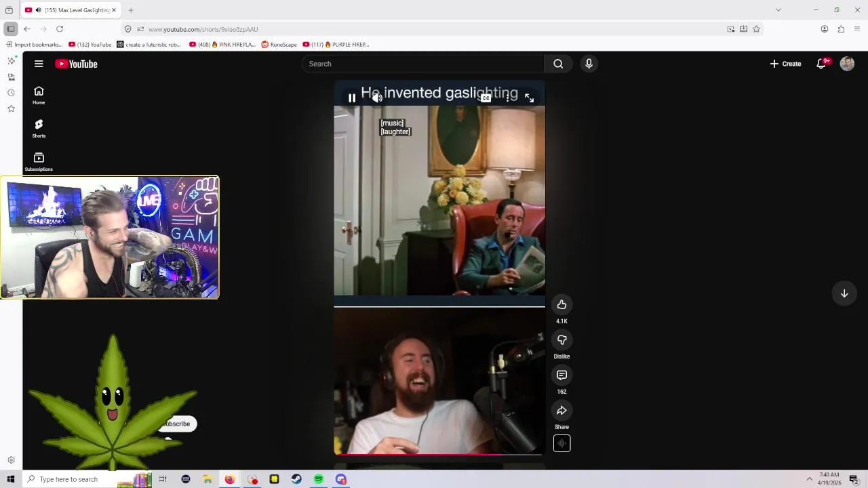Dislike the Short with thumbs-down
Image resolution: width=868 pixels, height=488 pixels.
[561, 340]
